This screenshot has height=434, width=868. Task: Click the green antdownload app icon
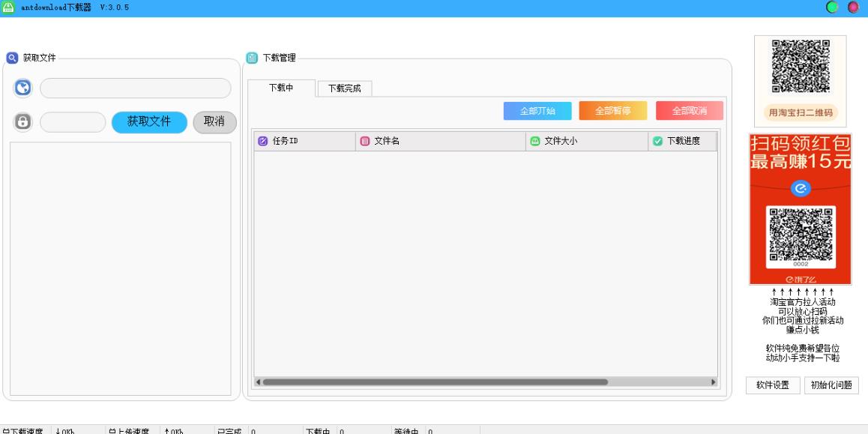click(x=8, y=7)
